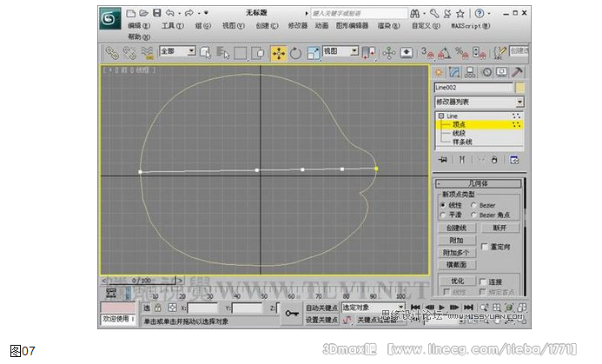Select the Bezier vertex type radio button
Image resolution: width=602 pixels, height=364 pixels.
coord(473,205)
